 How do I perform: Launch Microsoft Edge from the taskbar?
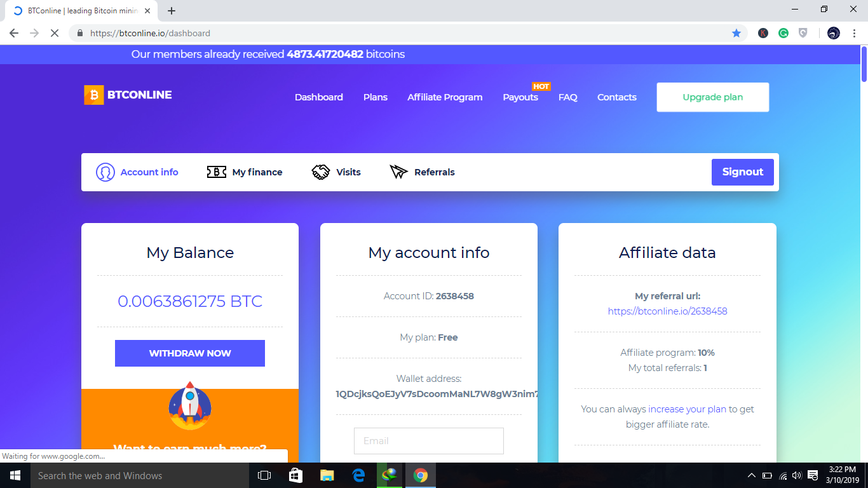(x=358, y=475)
